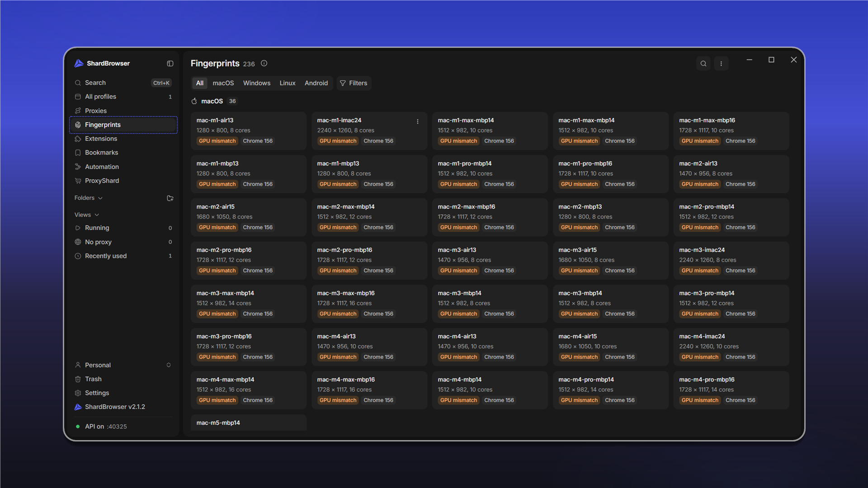Viewport: 868px width, 488px height.
Task: Select the macOS filter tab
Action: 223,83
